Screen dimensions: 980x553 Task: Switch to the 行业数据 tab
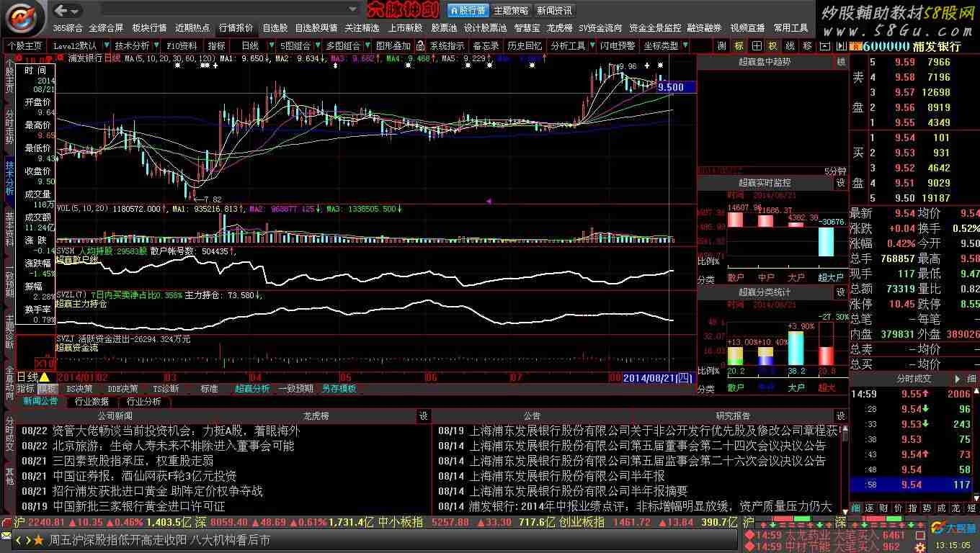(92, 401)
